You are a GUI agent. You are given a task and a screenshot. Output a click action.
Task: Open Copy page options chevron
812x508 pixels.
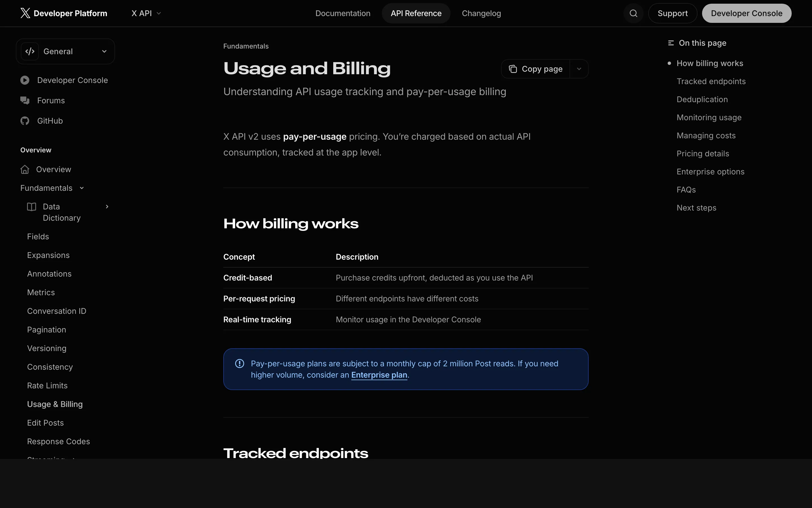[x=579, y=69]
